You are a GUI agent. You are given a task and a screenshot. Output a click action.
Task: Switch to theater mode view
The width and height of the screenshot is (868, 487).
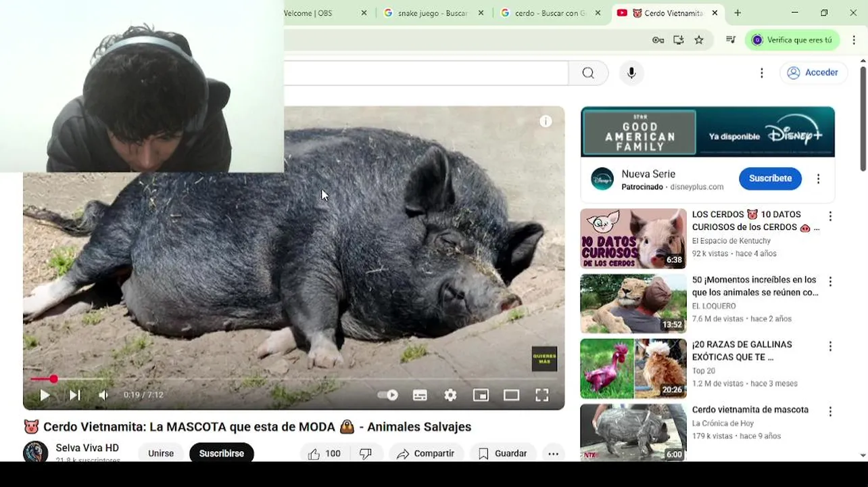[x=511, y=395]
